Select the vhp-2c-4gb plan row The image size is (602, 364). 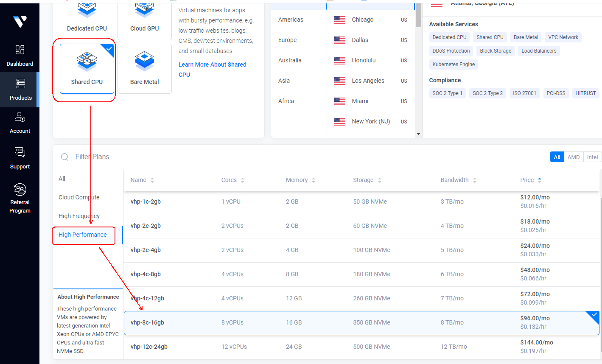tap(361, 250)
